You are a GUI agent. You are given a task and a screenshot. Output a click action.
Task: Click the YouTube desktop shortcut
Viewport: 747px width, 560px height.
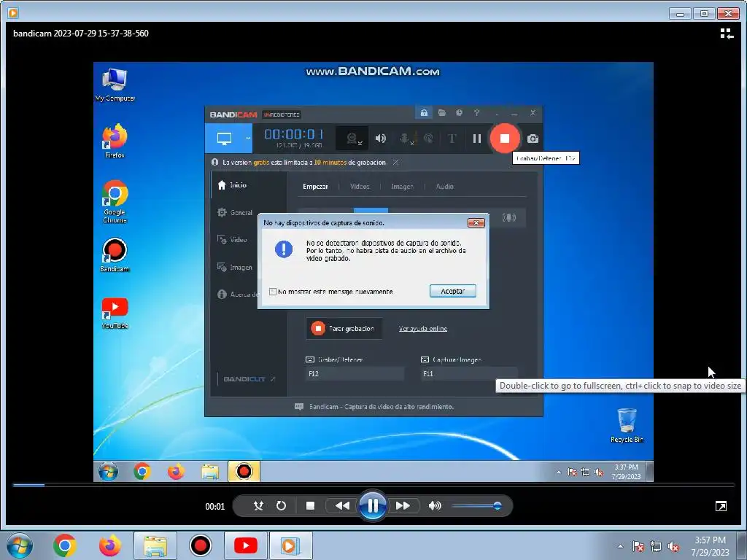click(115, 314)
